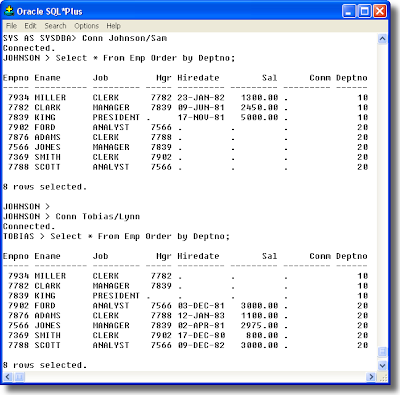Viewport: 400px width, 395px height.
Task: Click the empty 'JOHNSON >' prompt line
Action: tap(26, 206)
